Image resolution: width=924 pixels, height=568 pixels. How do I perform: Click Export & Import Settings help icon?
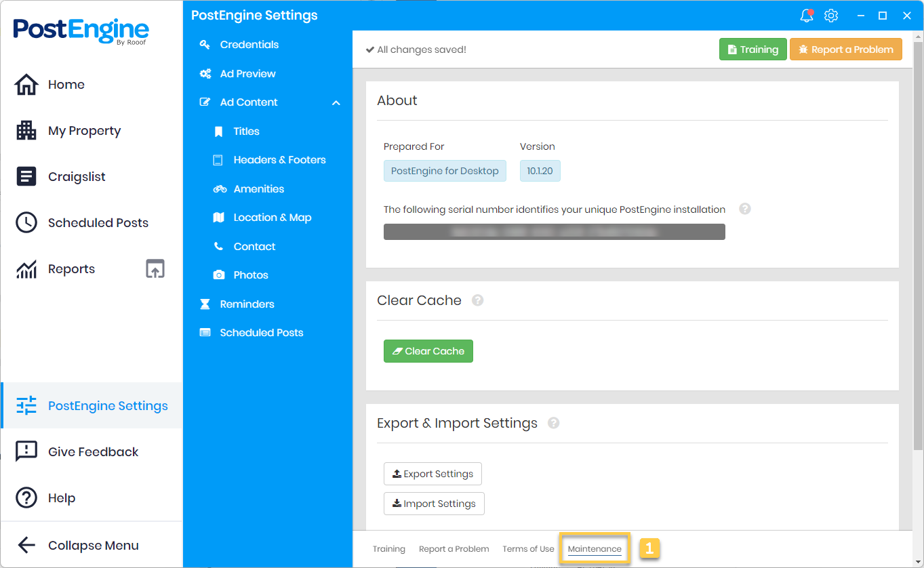coord(553,423)
